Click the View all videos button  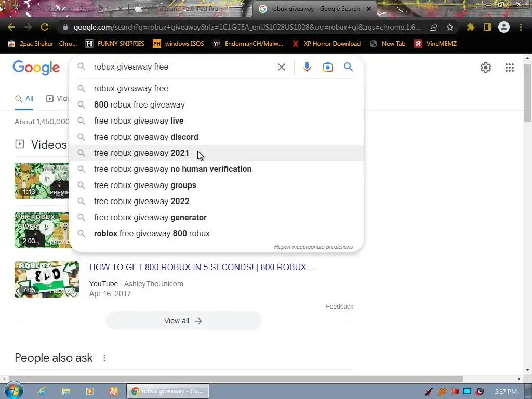click(183, 321)
